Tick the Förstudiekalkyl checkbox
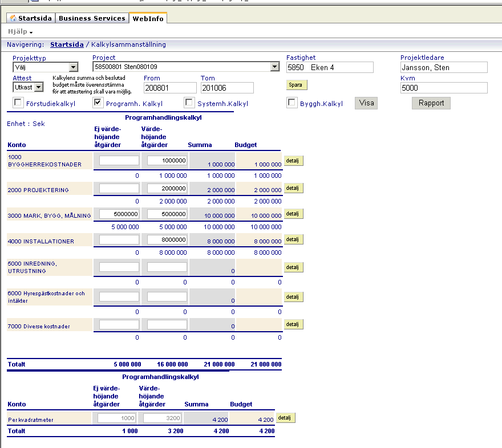The width and height of the screenshot is (502, 448). [x=18, y=103]
